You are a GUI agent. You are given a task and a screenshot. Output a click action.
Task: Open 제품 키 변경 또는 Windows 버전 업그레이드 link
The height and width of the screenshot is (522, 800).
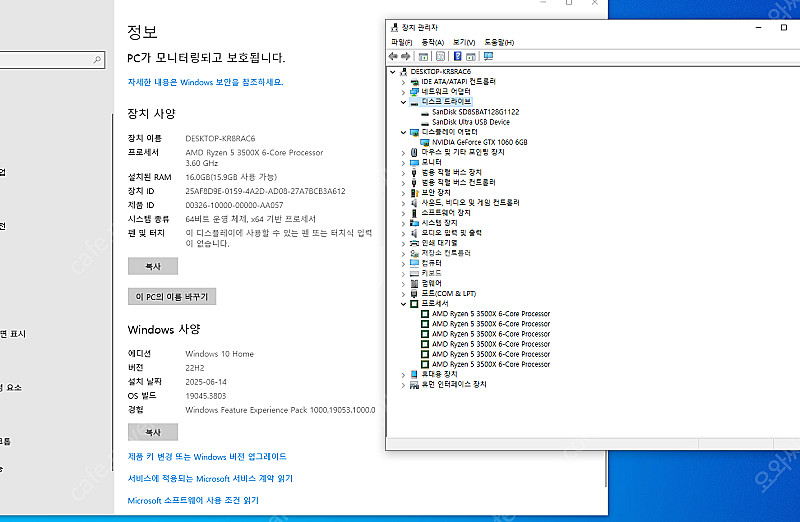(207, 457)
